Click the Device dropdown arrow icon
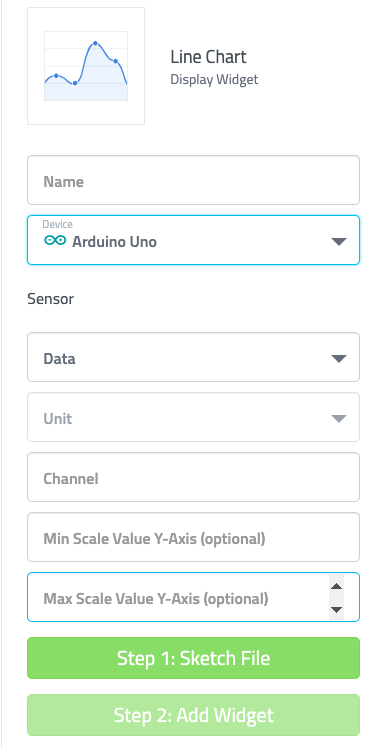This screenshot has width=385, height=749. coord(339,242)
